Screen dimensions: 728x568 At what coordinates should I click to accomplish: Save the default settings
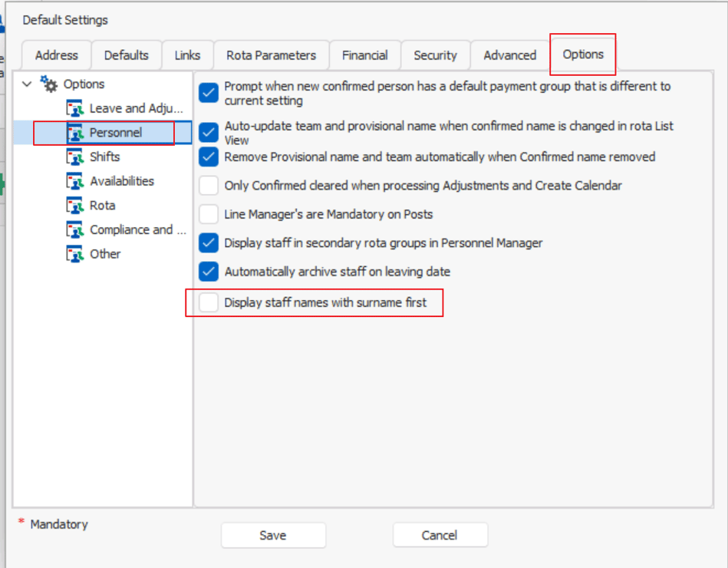pyautogui.click(x=273, y=536)
